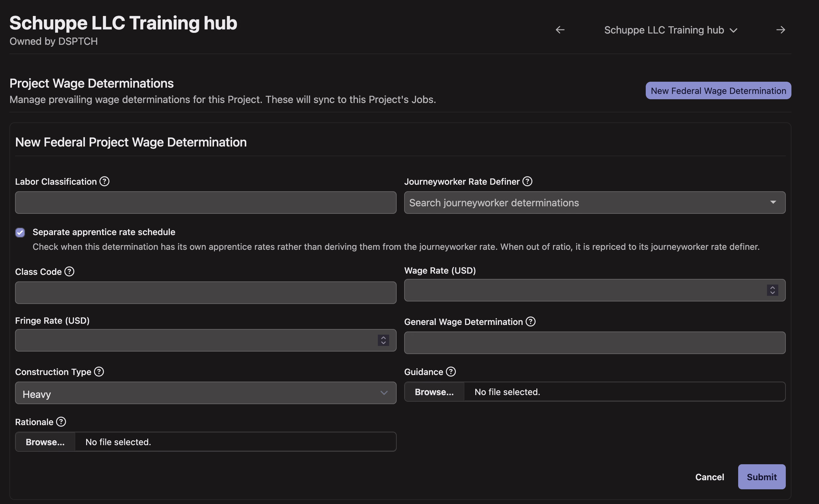Click No file selected text beside Rationale
The height and width of the screenshot is (504, 819).
tap(118, 442)
